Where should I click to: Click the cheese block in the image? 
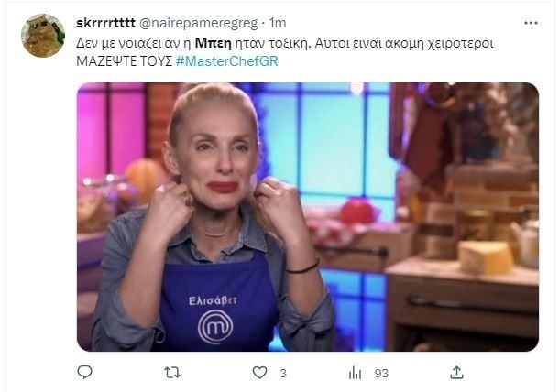[x=486, y=257]
